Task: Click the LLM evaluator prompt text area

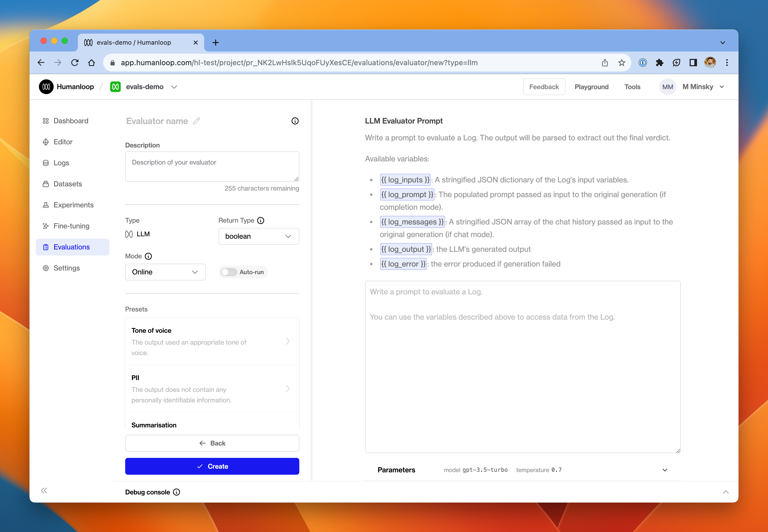Action: (523, 367)
